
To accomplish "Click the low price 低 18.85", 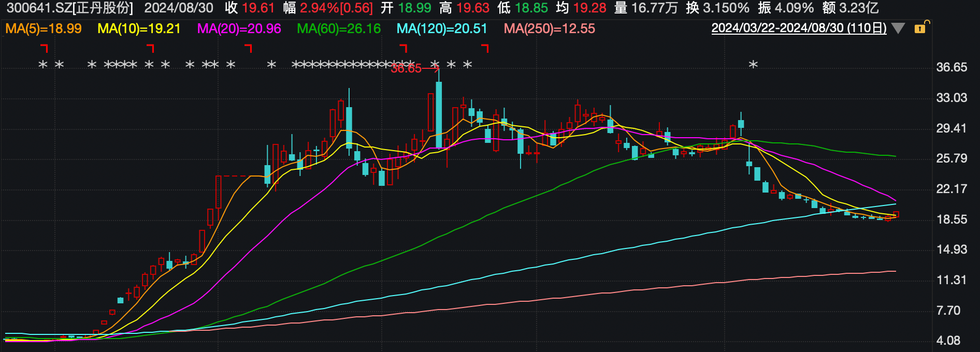I will coord(523,8).
